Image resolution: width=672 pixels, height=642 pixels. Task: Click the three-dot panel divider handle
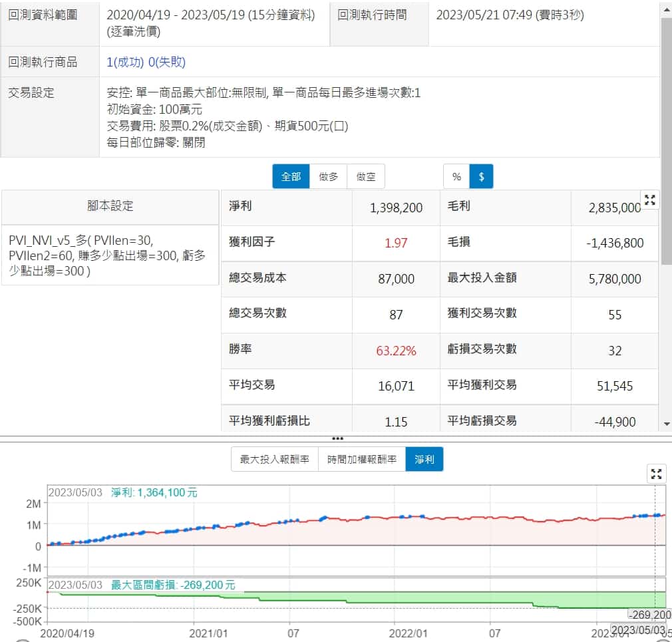pyautogui.click(x=337, y=438)
